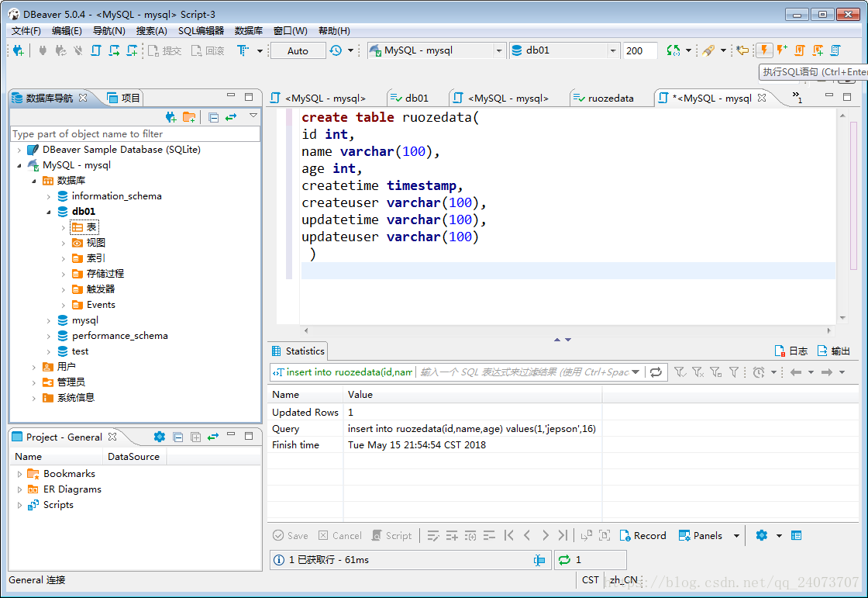Open the 文件(F) menu
The width and height of the screenshot is (868, 598).
pyautogui.click(x=26, y=30)
